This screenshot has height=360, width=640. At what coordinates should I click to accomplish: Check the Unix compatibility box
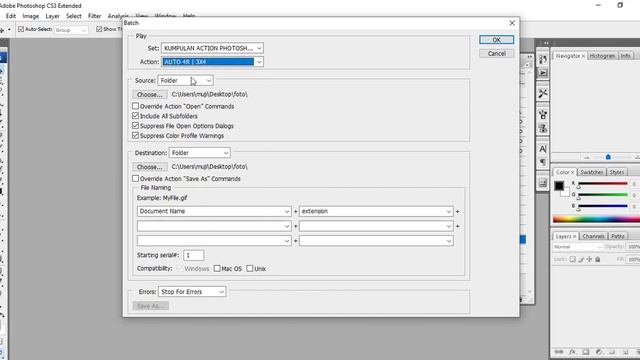250,268
